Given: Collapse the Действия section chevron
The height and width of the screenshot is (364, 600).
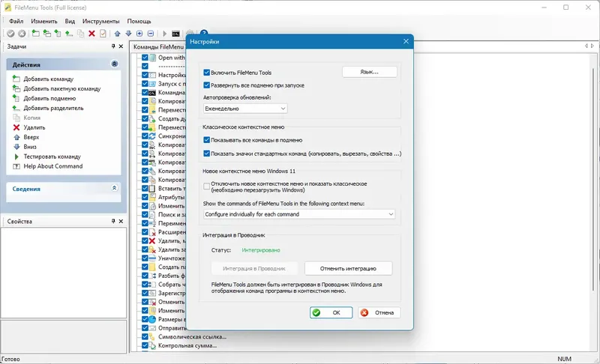Looking at the screenshot, I should click(115, 64).
